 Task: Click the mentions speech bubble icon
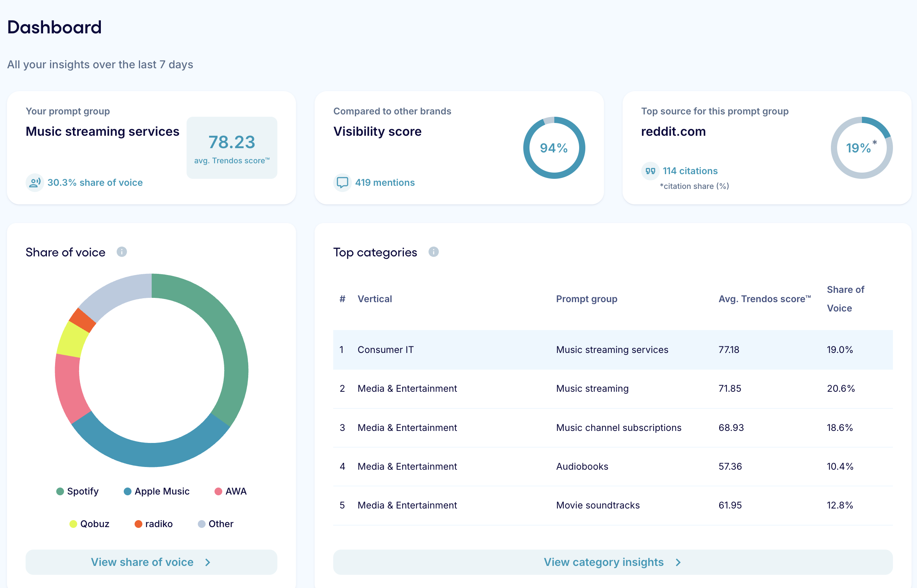click(x=342, y=182)
